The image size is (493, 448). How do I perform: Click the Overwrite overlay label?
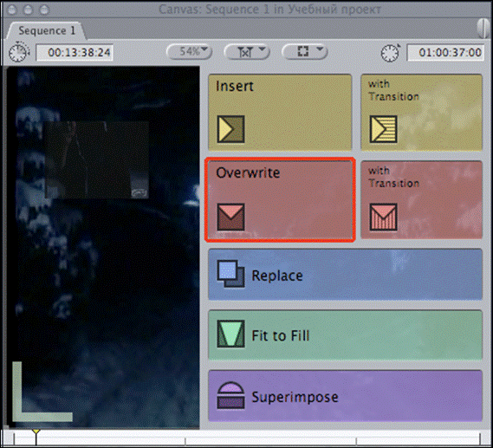248,173
